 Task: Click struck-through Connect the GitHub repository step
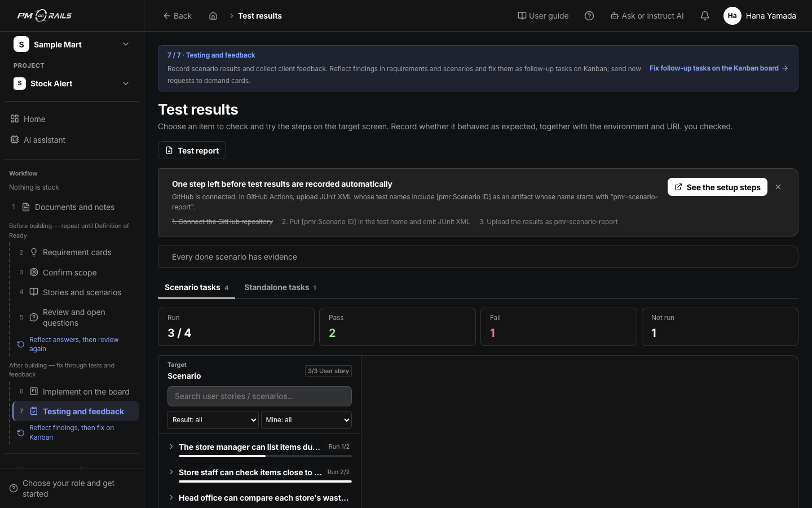tap(222, 222)
